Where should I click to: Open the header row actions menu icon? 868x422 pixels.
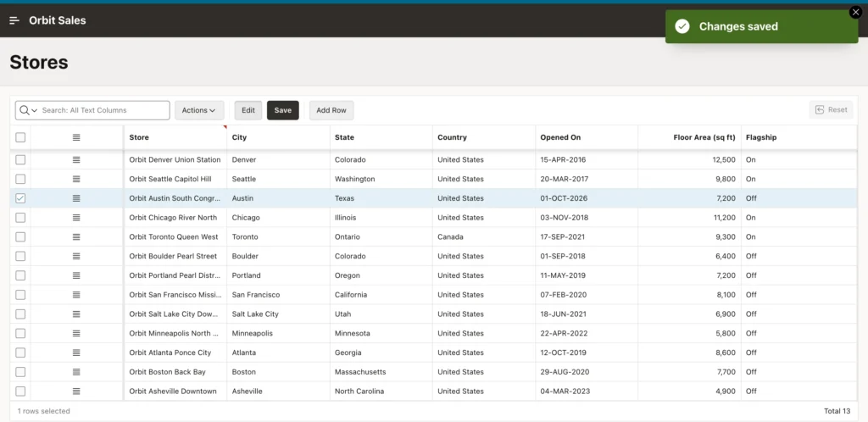(x=76, y=137)
